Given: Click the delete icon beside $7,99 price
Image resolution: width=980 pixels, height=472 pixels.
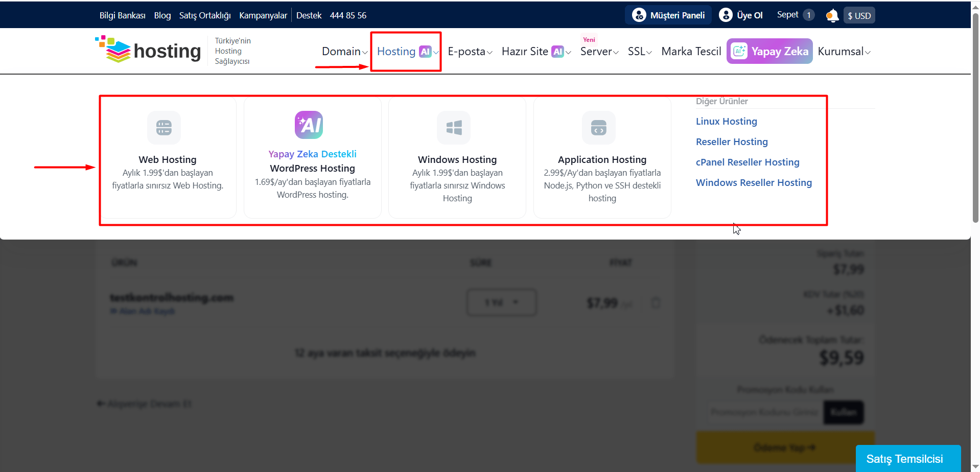Looking at the screenshot, I should [656, 303].
